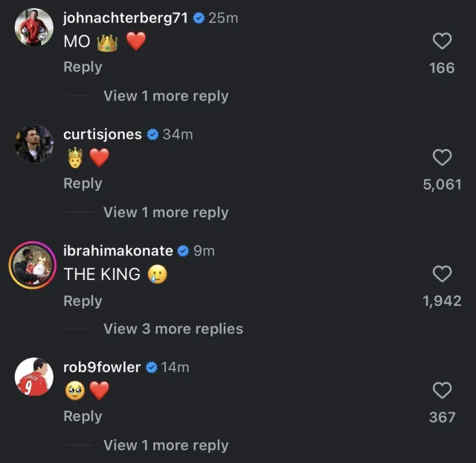476x463 pixels.
Task: View ibrahimakonate's story avatar
Action: pos(34,264)
